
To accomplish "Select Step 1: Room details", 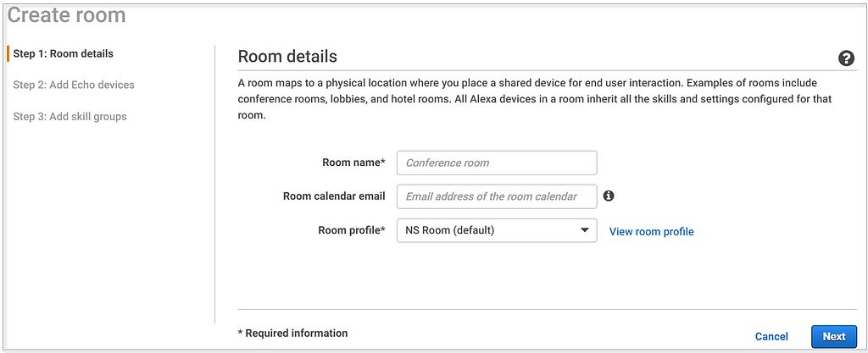I will [x=63, y=53].
